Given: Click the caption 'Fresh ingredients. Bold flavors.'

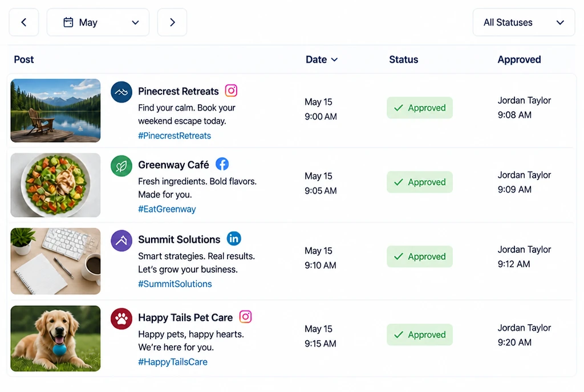Looking at the screenshot, I should pos(197,182).
